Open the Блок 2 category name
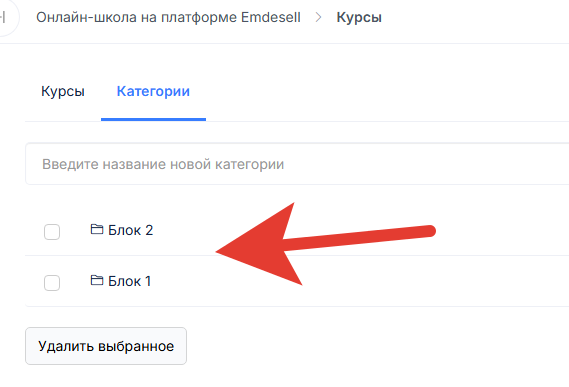 pyautogui.click(x=131, y=230)
